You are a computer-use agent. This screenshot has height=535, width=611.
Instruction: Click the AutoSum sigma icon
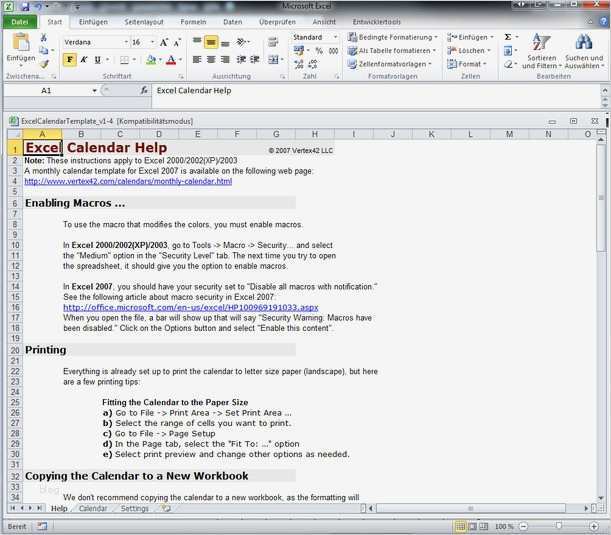[x=508, y=37]
